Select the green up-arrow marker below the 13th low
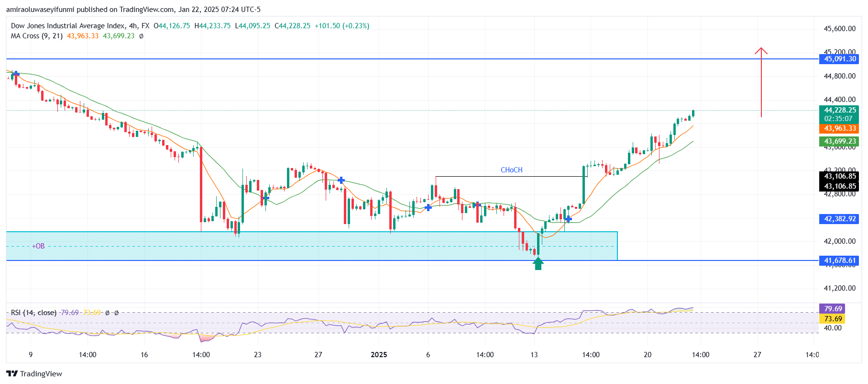 tap(538, 263)
